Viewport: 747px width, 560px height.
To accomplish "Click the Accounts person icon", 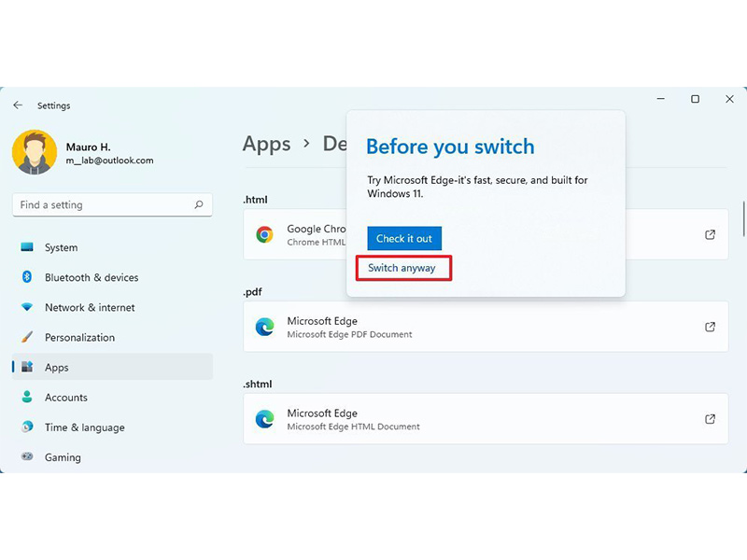I will pyautogui.click(x=27, y=397).
